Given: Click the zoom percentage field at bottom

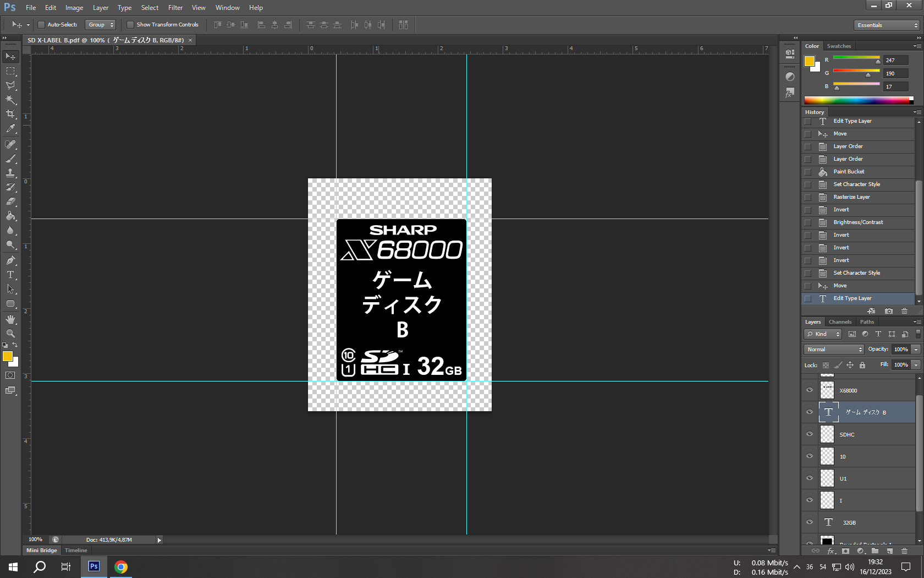Looking at the screenshot, I should pos(36,539).
